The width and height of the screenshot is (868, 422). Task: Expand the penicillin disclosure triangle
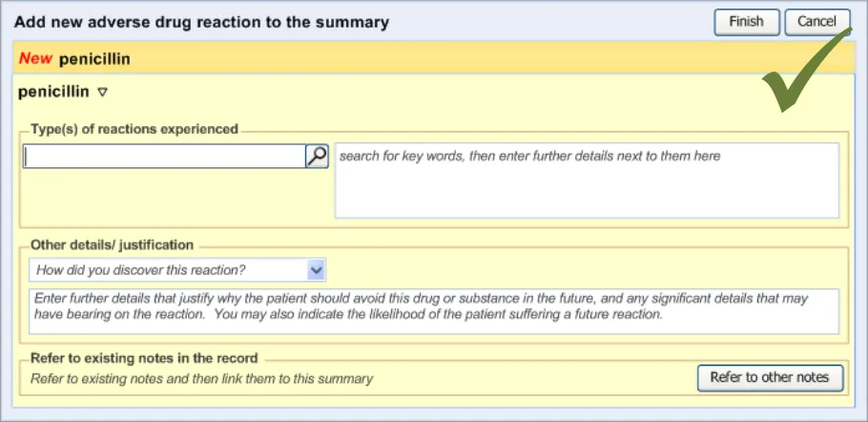tap(103, 93)
